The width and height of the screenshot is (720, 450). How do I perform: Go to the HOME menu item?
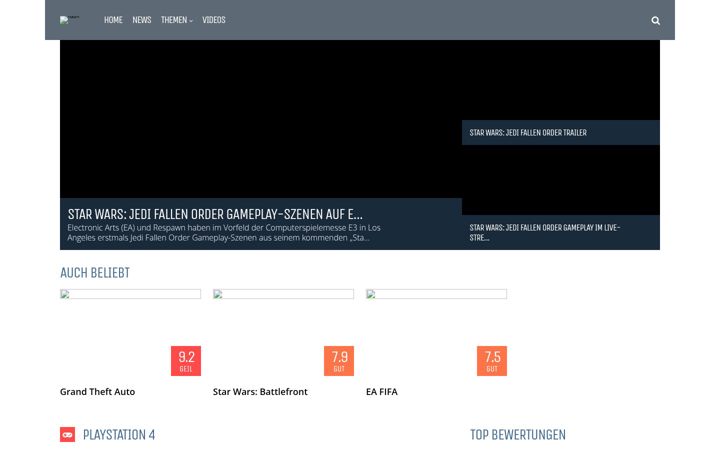[x=113, y=20]
